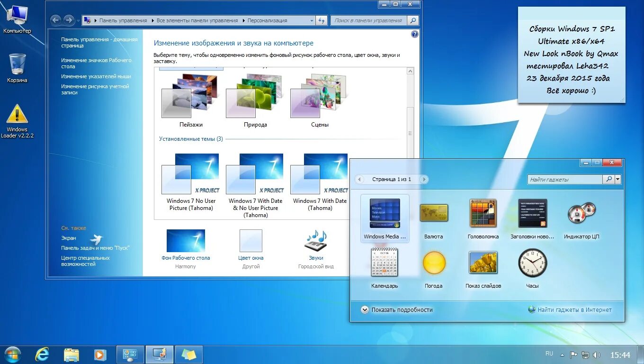Open Изменение рисунка учетной записи link
The image size is (644, 364).
95,90
